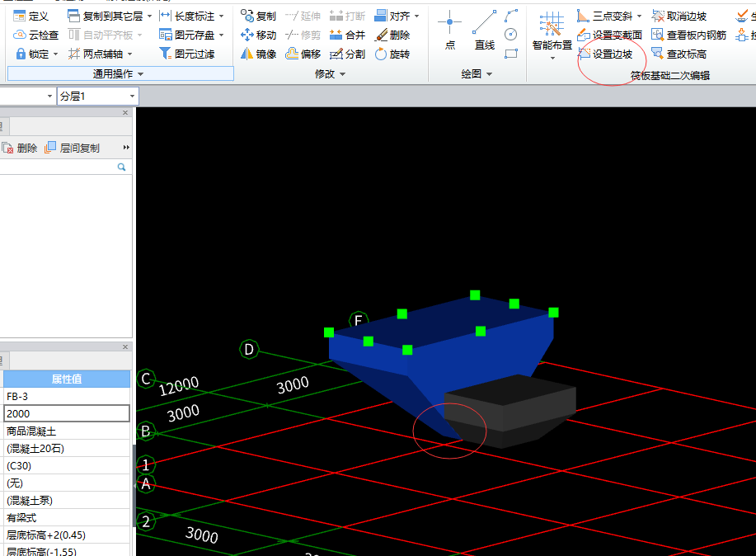
Task: Click 删除 in component list panel
Action: point(20,148)
